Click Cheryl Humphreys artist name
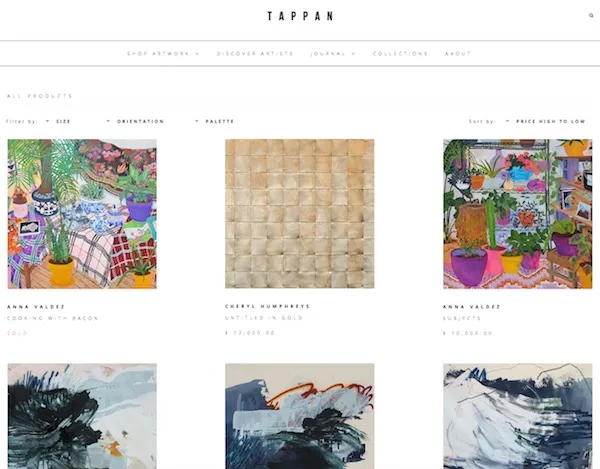 pyautogui.click(x=267, y=306)
